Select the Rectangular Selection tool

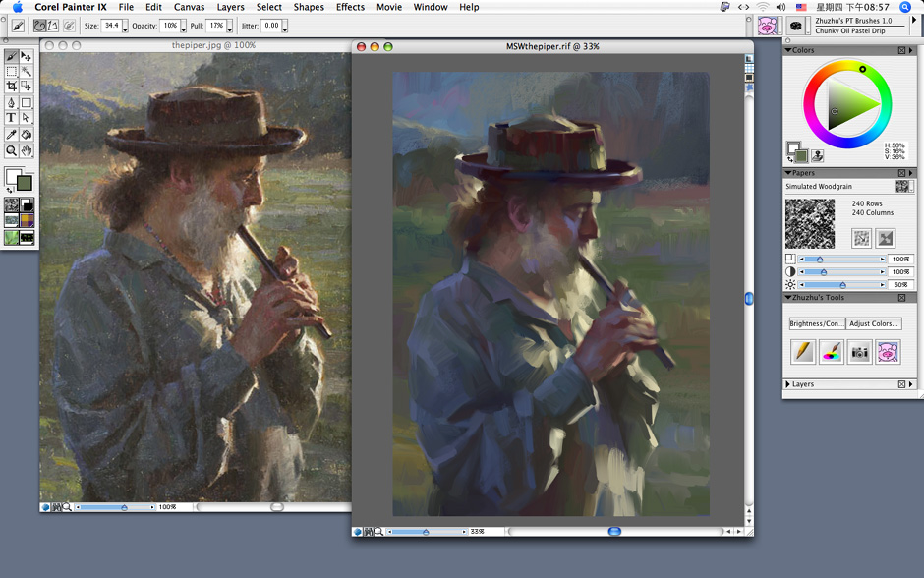[x=11, y=72]
